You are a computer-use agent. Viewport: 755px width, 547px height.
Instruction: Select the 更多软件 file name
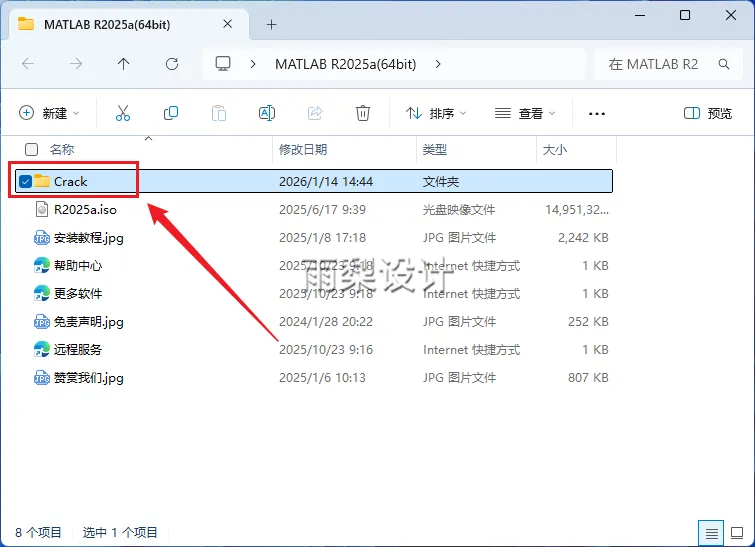tap(78, 293)
